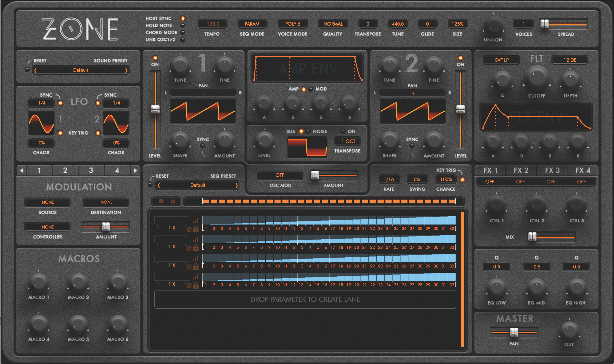Image resolution: width=614 pixels, height=364 pixels.
Task: Enable Chord Mode toggle
Action: tap(183, 33)
